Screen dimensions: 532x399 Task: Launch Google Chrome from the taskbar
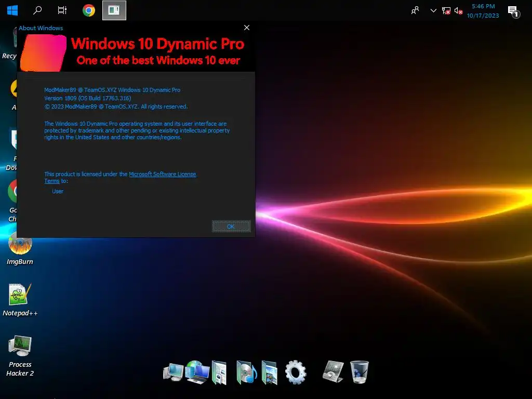coord(88,10)
